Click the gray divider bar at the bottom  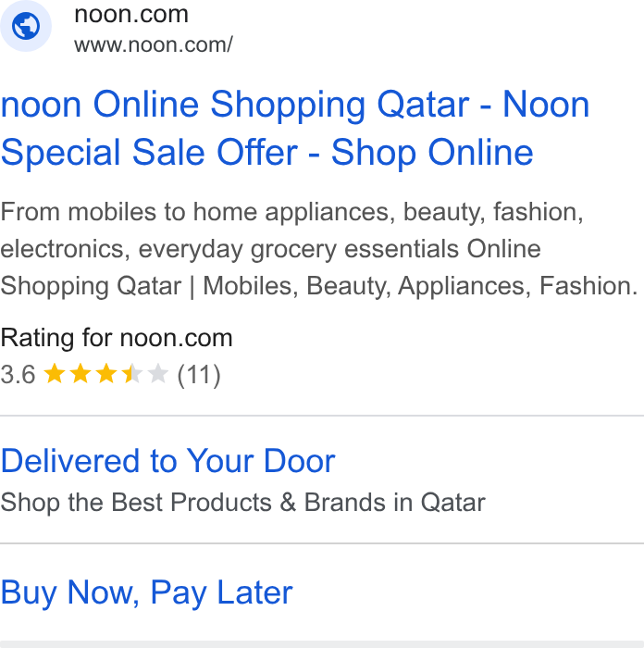click(322, 644)
